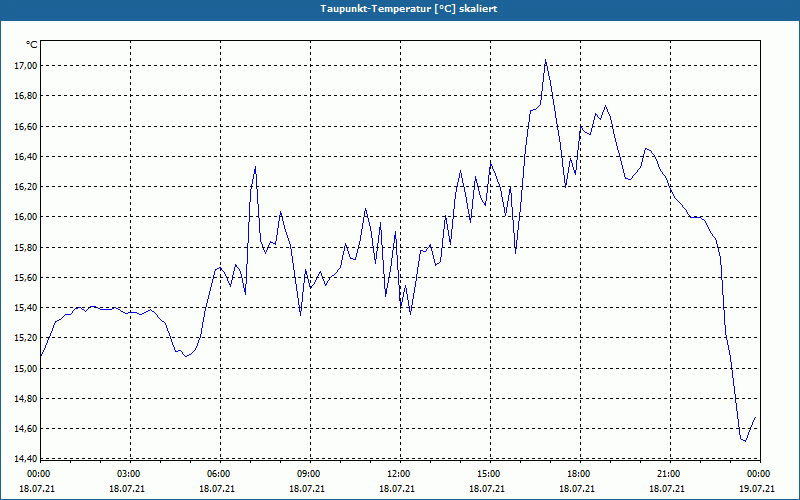Click the 21:00 time axis label
Viewport: 800px width, 500px height.
(669, 474)
